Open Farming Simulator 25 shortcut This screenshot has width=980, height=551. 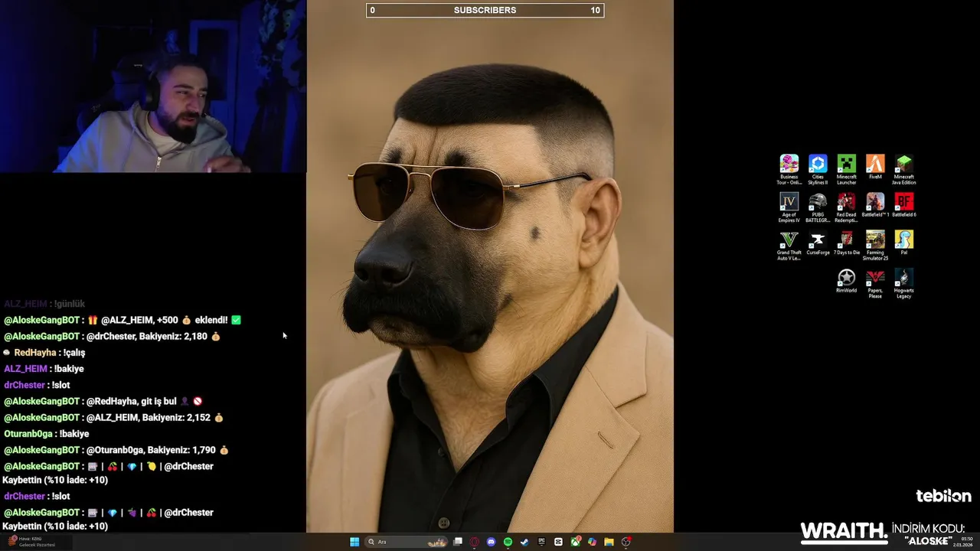[x=875, y=246]
